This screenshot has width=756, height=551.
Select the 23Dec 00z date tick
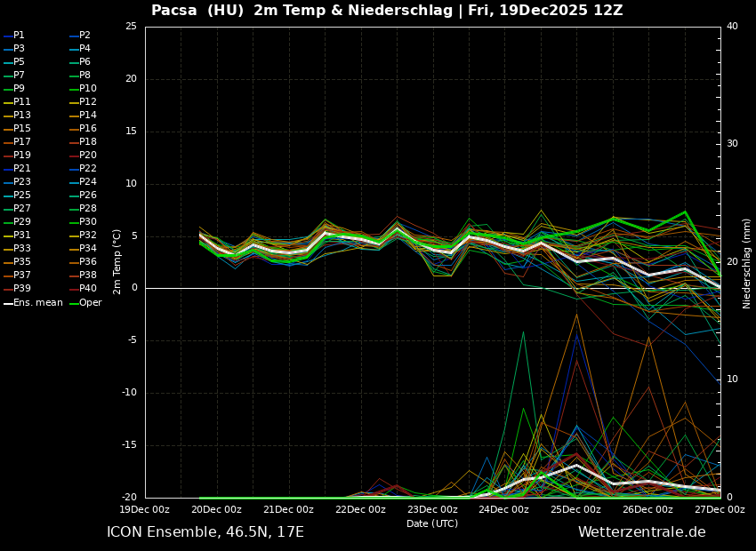(x=432, y=509)
